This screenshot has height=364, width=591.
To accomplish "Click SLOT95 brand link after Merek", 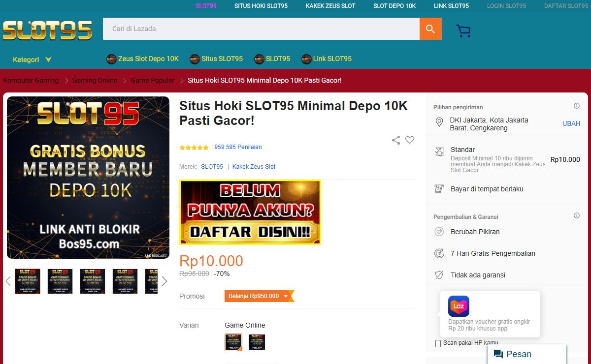I will [x=212, y=167].
